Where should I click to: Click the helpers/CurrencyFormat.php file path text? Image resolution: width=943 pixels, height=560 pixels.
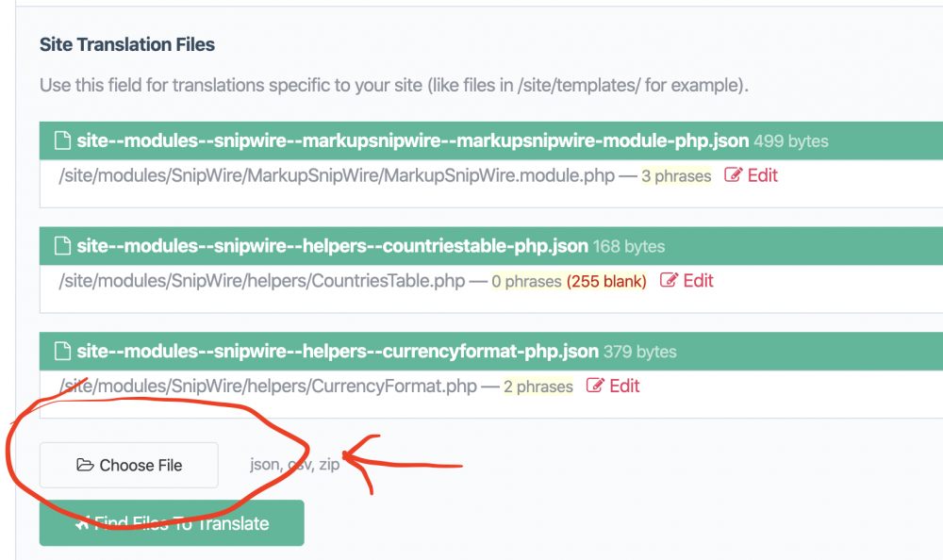point(268,386)
